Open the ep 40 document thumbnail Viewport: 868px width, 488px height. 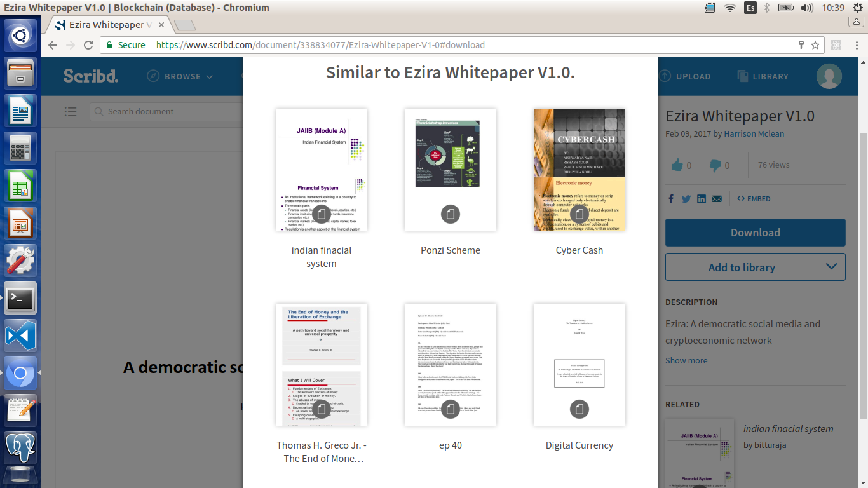click(451, 365)
